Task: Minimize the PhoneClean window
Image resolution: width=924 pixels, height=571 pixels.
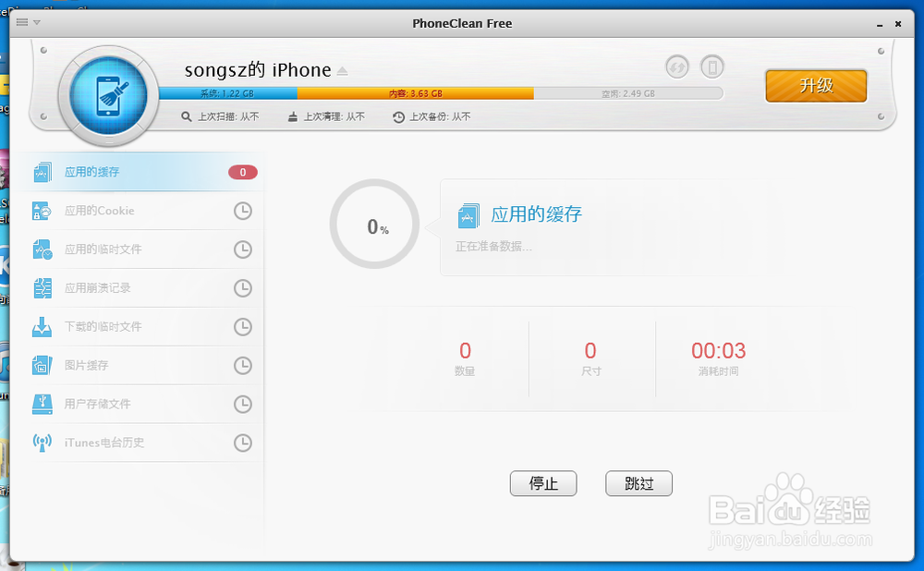Action: (x=880, y=24)
